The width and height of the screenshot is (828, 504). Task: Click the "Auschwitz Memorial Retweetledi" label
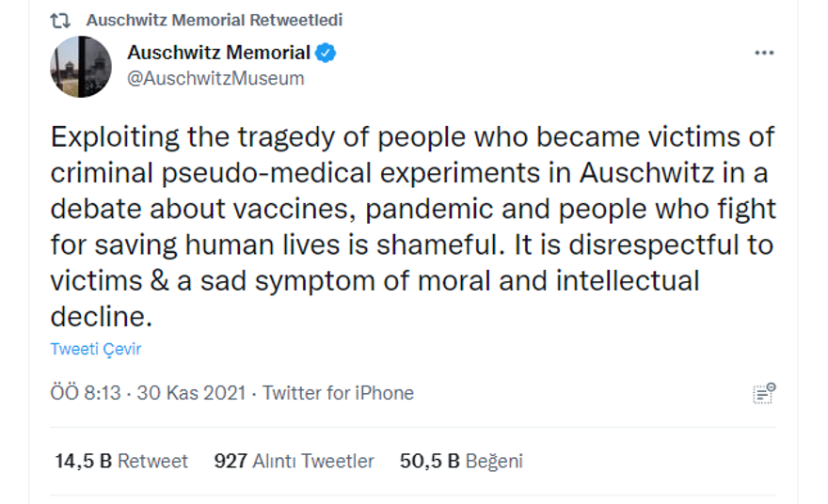click(215, 20)
